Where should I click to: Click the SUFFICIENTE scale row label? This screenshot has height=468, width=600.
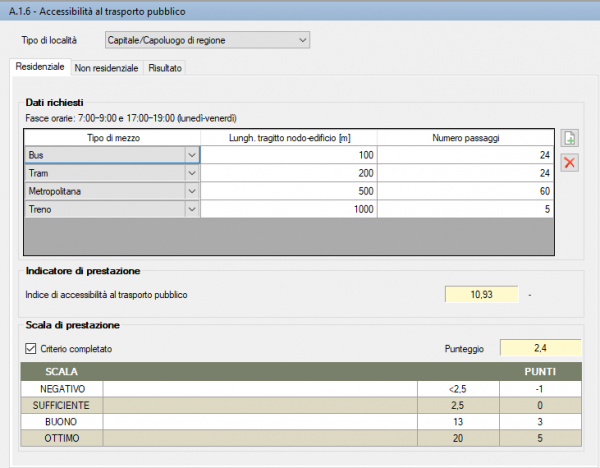tap(61, 405)
